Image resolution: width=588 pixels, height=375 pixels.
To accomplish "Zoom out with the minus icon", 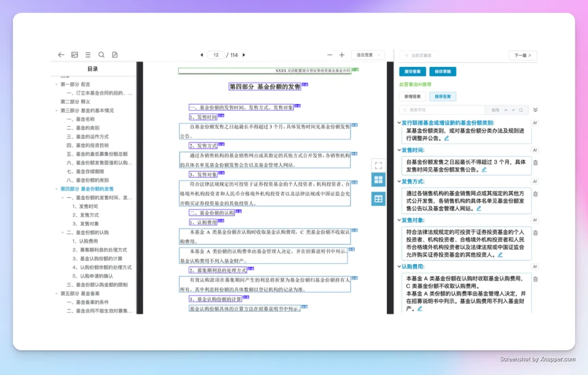I will [329, 55].
